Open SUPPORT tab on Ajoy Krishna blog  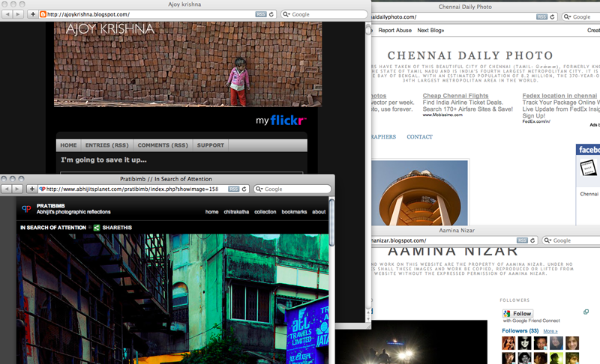pos(211,145)
